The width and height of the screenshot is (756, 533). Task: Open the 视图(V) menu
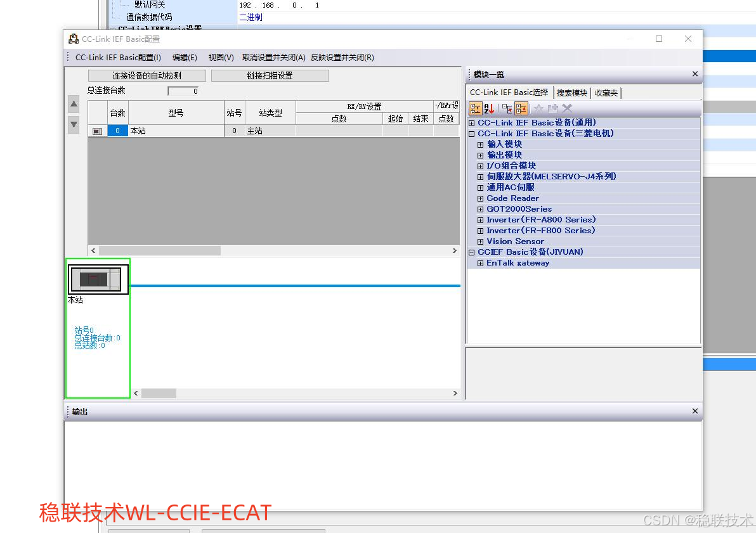(221, 57)
